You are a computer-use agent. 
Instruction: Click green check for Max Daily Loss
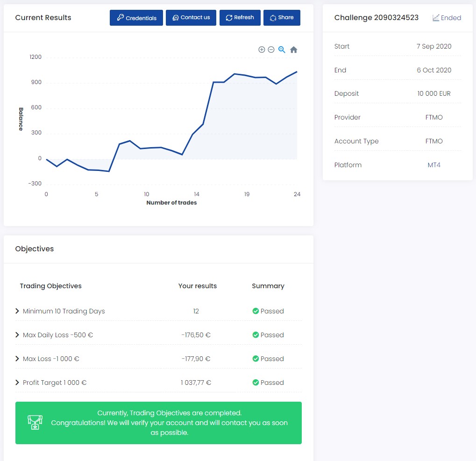point(256,335)
